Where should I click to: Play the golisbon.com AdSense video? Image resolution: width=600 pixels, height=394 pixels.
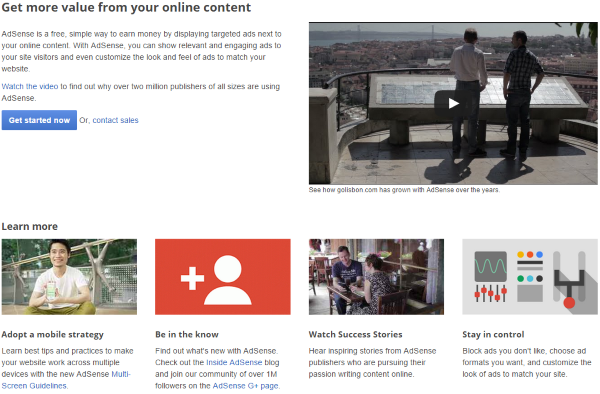453,103
